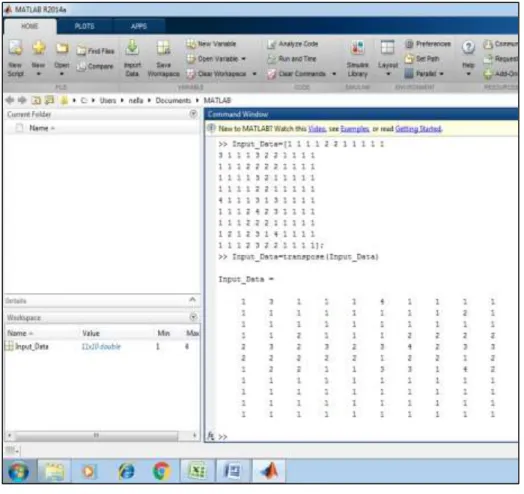Open the Getting Started link
Image resolution: width=524 pixels, height=494 pixels.
coord(418,129)
